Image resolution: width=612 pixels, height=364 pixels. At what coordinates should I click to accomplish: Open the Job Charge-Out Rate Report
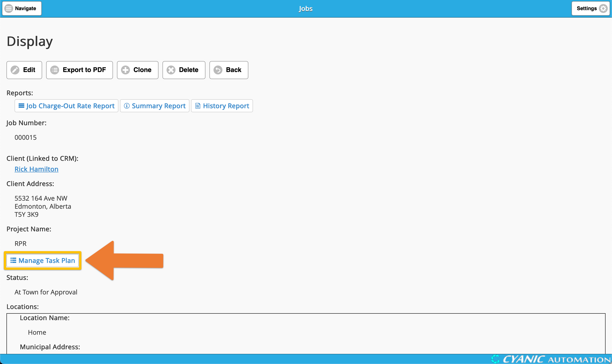pos(67,106)
